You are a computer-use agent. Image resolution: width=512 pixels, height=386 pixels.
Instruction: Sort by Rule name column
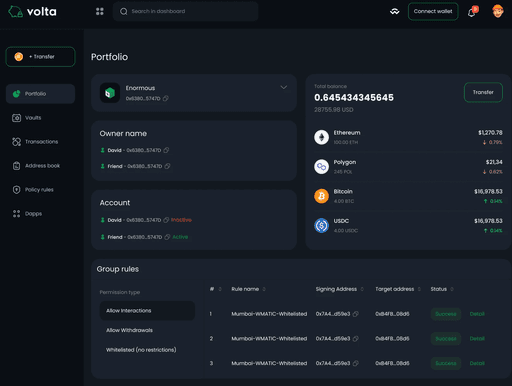[264, 289]
